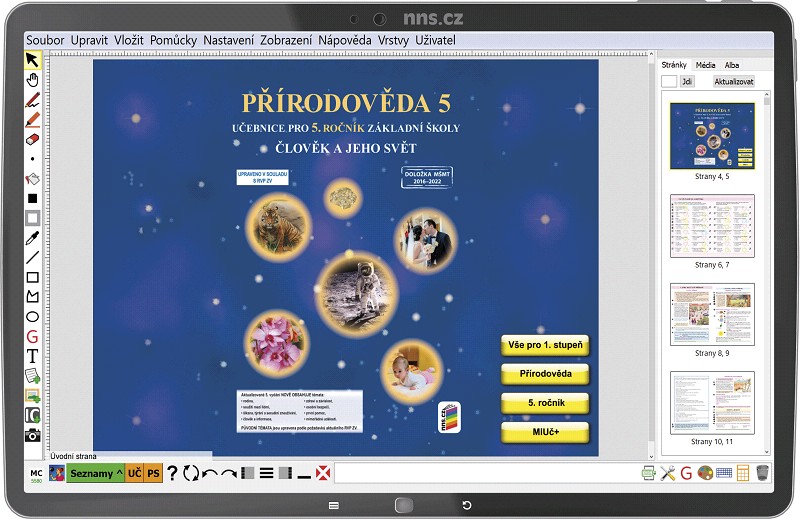Switch to the Média tab

click(705, 65)
